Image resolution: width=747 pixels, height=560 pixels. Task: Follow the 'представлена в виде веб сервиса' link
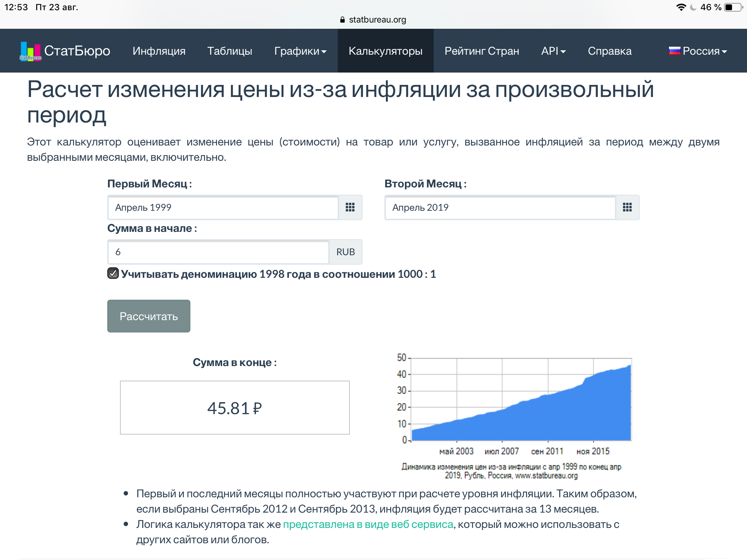[368, 524]
